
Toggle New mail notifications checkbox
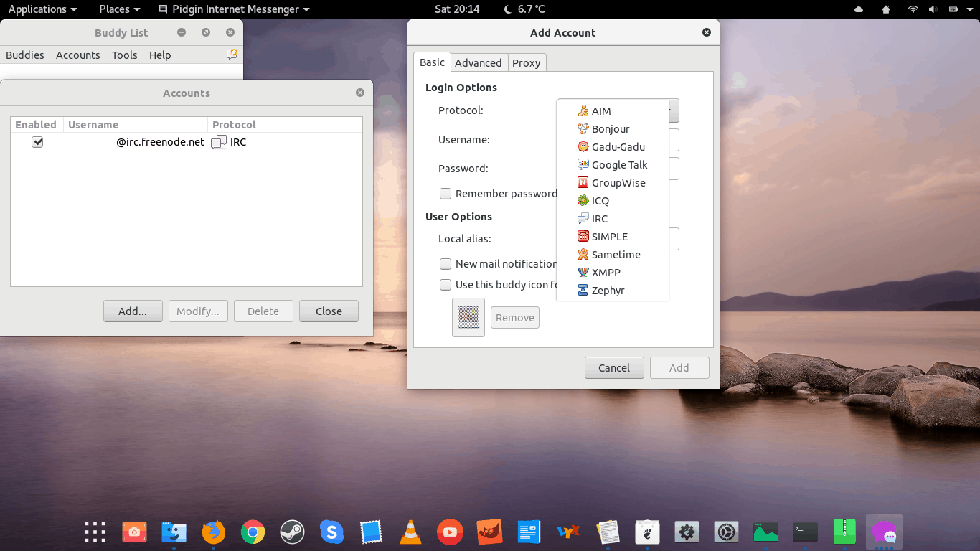tap(446, 264)
